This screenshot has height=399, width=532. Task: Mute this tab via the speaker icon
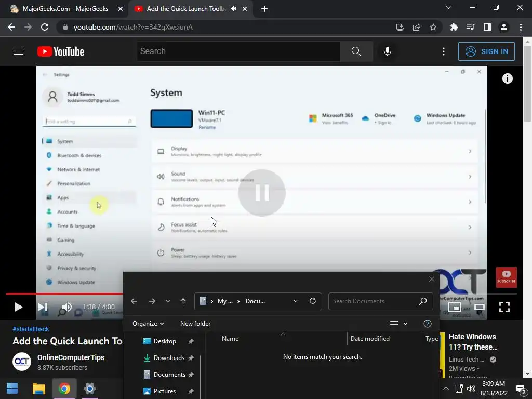pos(233,9)
